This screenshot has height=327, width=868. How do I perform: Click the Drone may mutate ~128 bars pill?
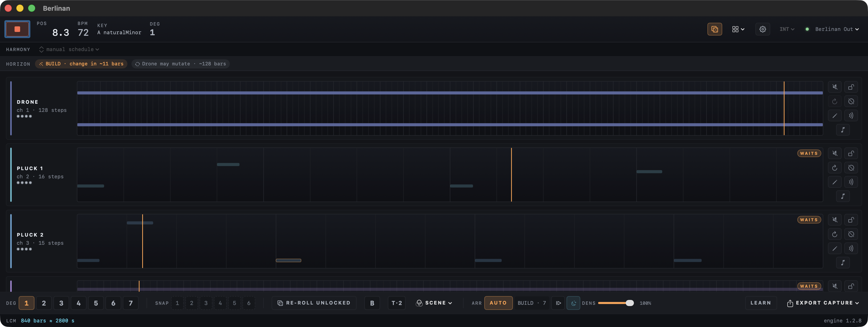180,64
